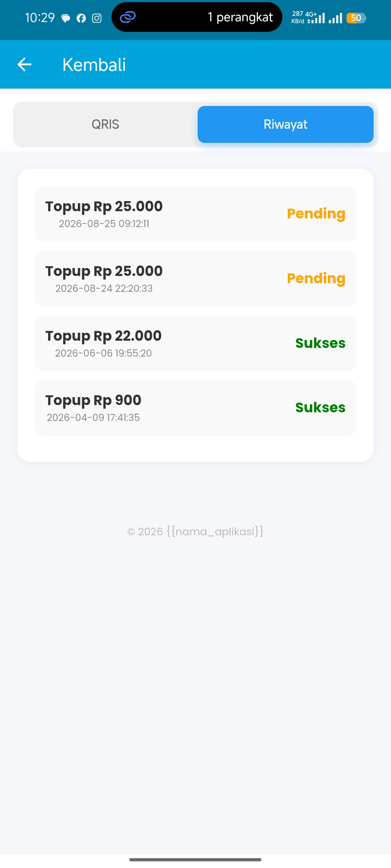Tap the link icon in the pill
The width and height of the screenshot is (391, 868).
click(128, 17)
